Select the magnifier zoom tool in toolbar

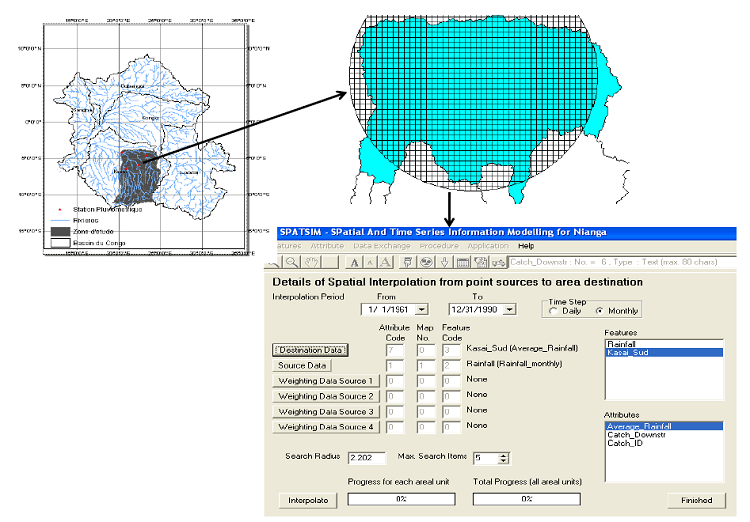[x=289, y=262]
